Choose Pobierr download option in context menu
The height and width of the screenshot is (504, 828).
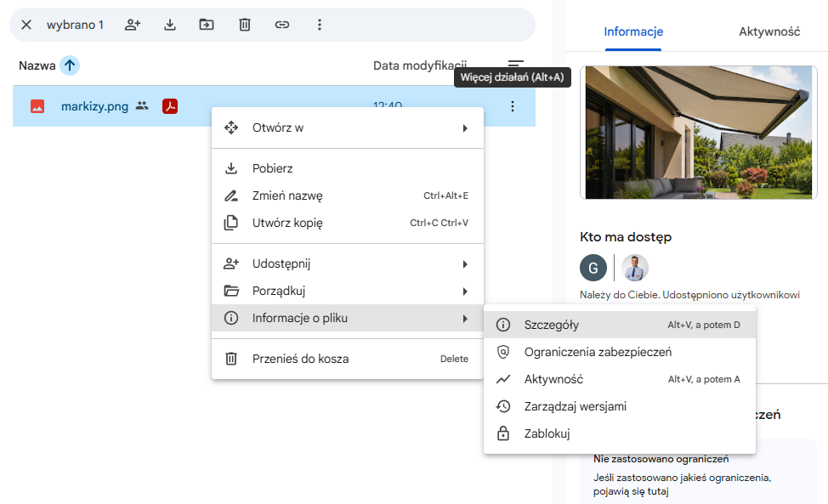click(x=348, y=168)
